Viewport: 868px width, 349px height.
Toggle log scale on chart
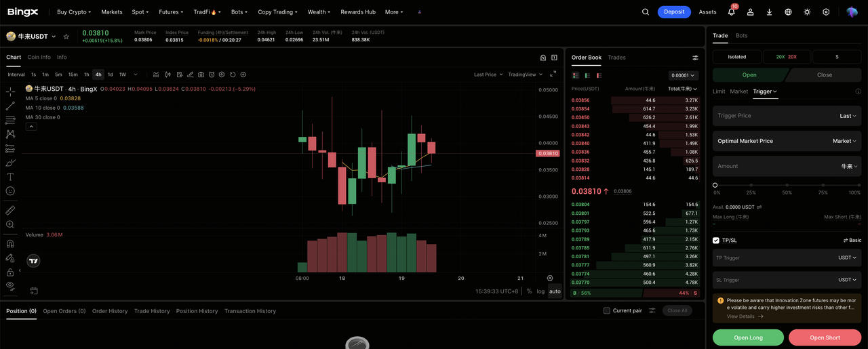540,291
